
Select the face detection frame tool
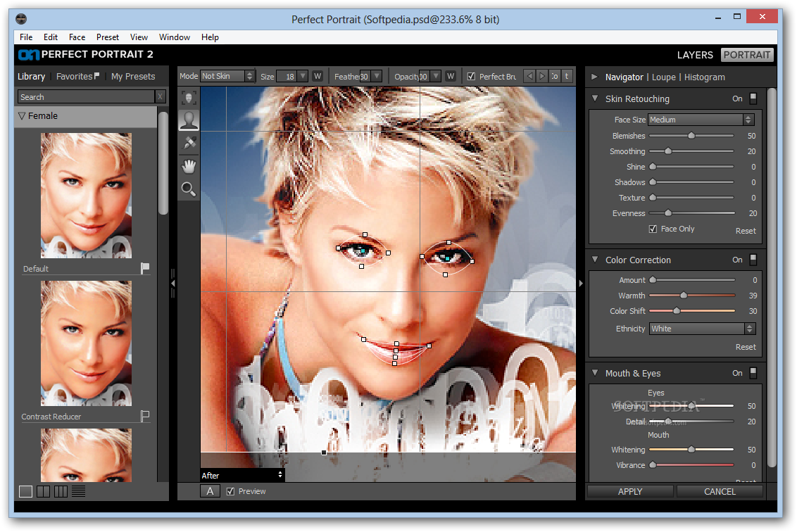[189, 98]
